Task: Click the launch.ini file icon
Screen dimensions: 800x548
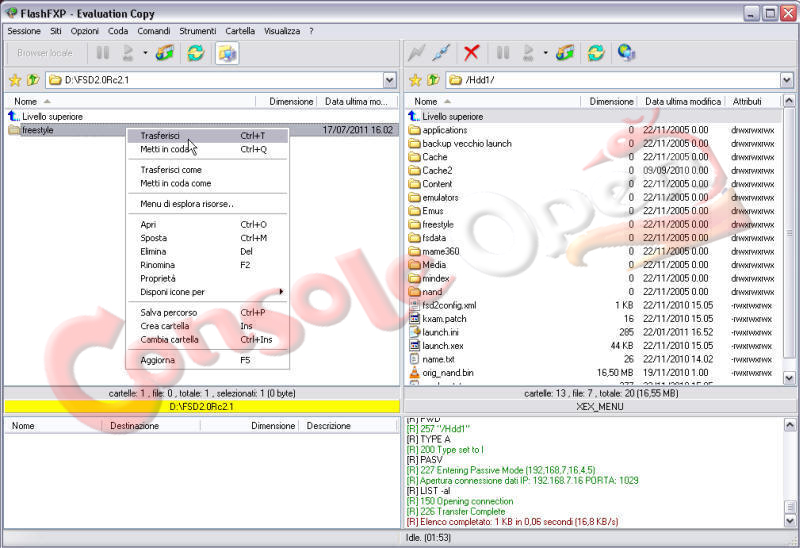Action: (x=414, y=332)
